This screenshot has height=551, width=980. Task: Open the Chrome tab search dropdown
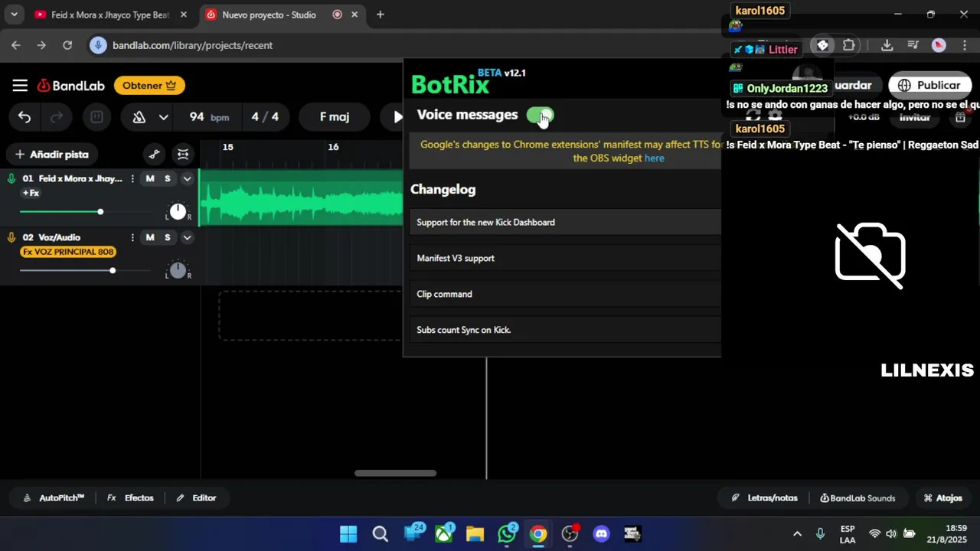pos(14,15)
